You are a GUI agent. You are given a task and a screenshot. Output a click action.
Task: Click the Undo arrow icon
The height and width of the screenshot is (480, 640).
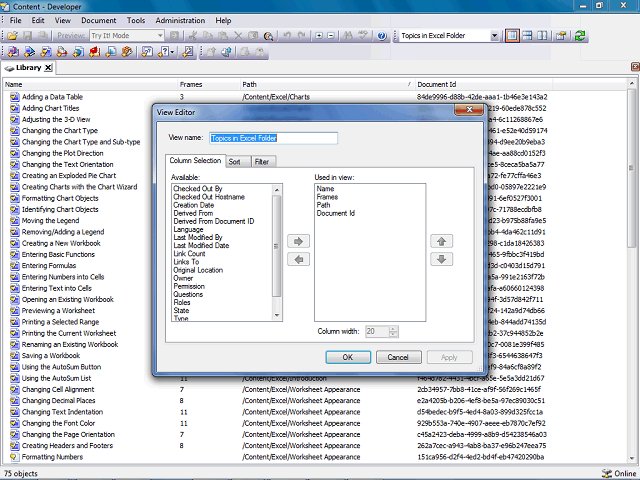point(287,36)
